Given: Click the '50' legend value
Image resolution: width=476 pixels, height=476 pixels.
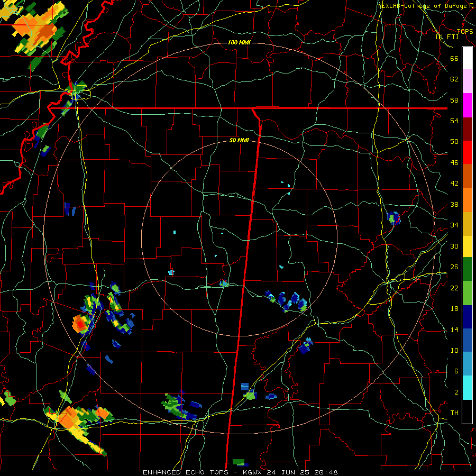Looking at the screenshot, I should [x=454, y=142].
